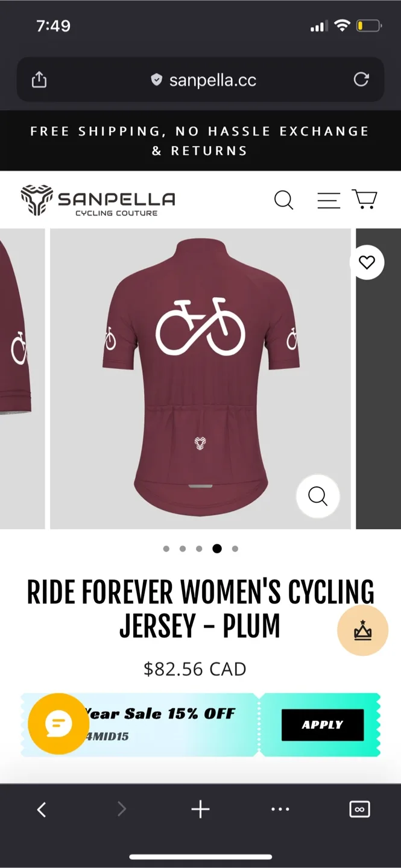Click the free shipping announcement banner
This screenshot has width=401, height=868.
click(x=200, y=140)
